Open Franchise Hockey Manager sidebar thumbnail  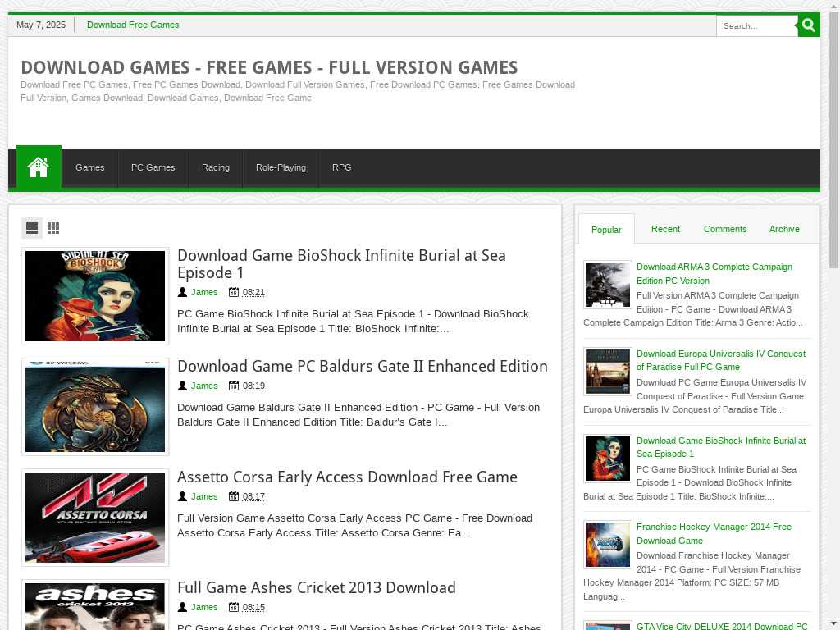click(x=608, y=545)
